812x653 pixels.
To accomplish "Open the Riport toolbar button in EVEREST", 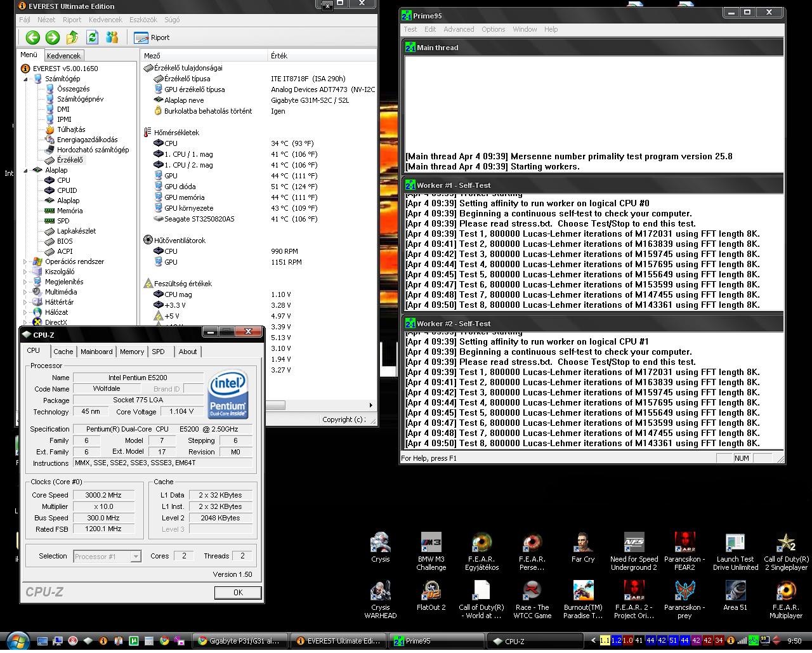I will click(152, 37).
